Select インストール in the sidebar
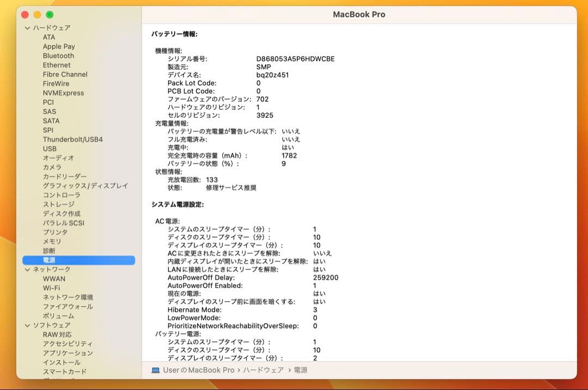This screenshot has width=588, height=390. [x=62, y=363]
